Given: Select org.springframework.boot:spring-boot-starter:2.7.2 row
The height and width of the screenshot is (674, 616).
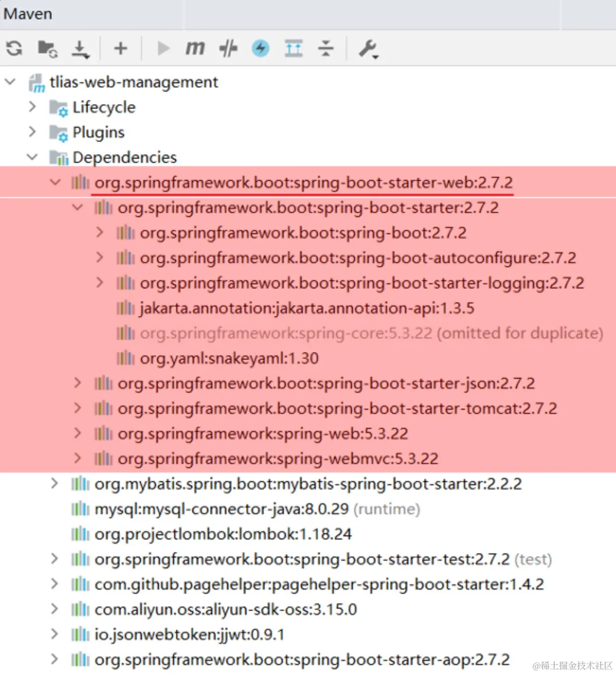Looking at the screenshot, I should 308,207.
